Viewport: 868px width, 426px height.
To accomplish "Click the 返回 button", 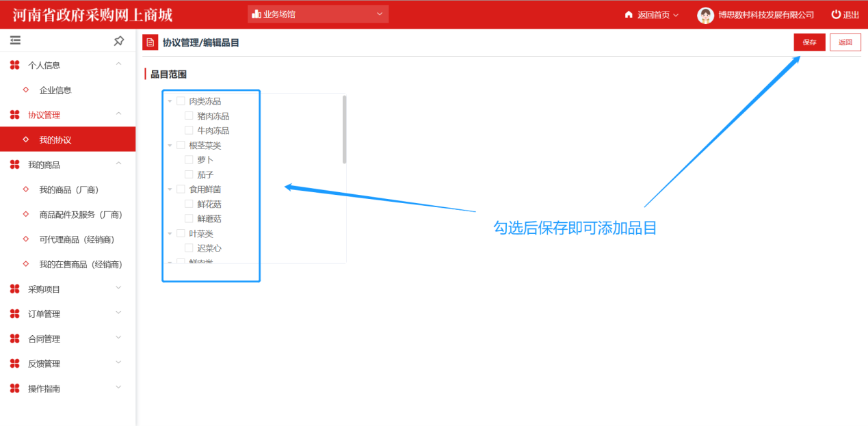I will click(845, 42).
